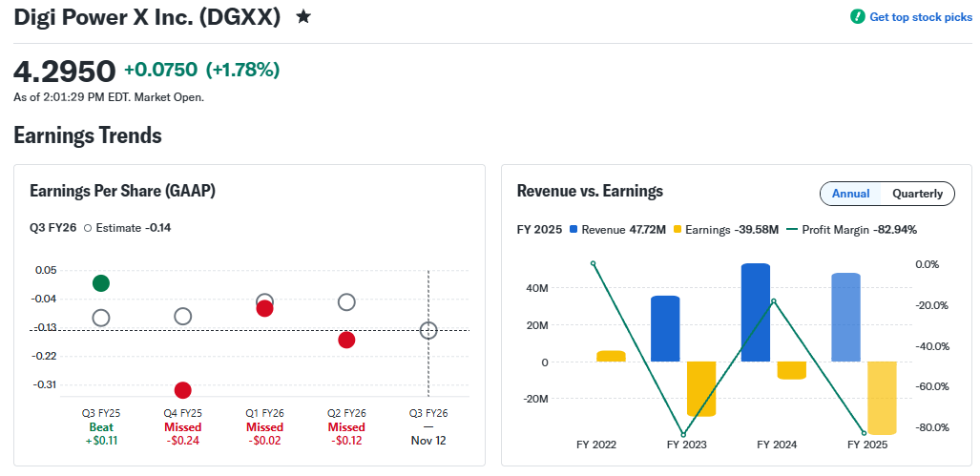Image resolution: width=980 pixels, height=476 pixels.
Task: Select the FY 2023 yellow earnings bar
Action: pyautogui.click(x=701, y=388)
